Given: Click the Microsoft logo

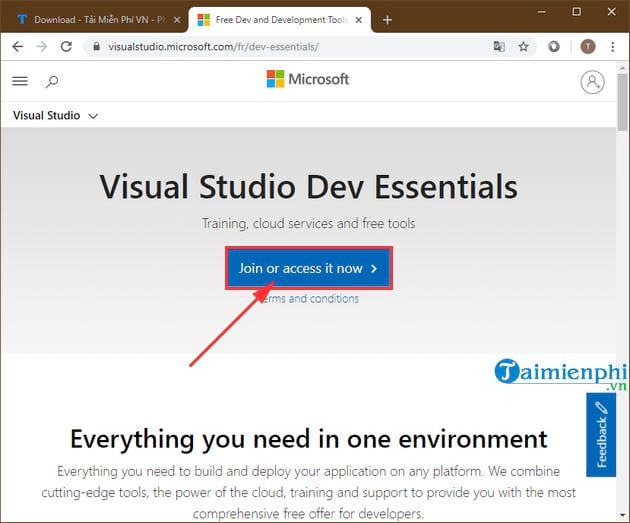Looking at the screenshot, I should [308, 79].
